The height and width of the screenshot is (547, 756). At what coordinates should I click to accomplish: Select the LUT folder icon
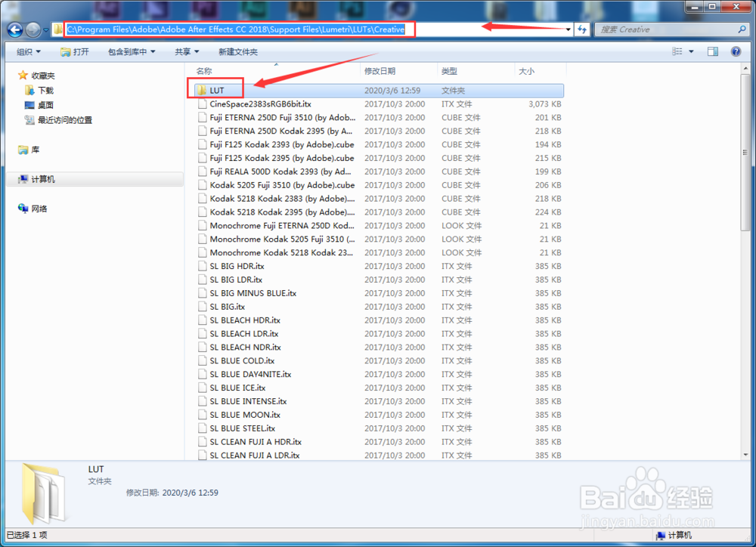point(202,90)
